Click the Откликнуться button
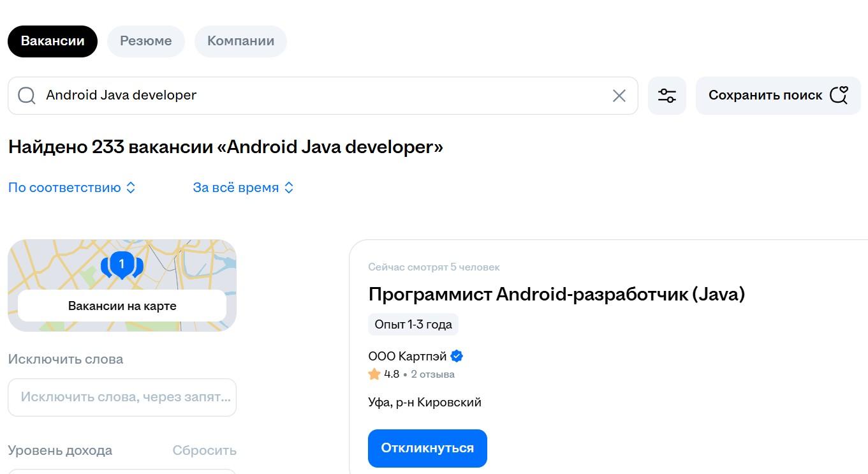Viewport: 868px width, 474px height. click(x=427, y=448)
